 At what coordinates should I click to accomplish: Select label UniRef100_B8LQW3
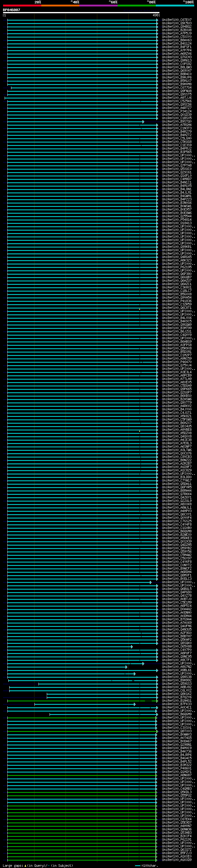coord(176,67)
